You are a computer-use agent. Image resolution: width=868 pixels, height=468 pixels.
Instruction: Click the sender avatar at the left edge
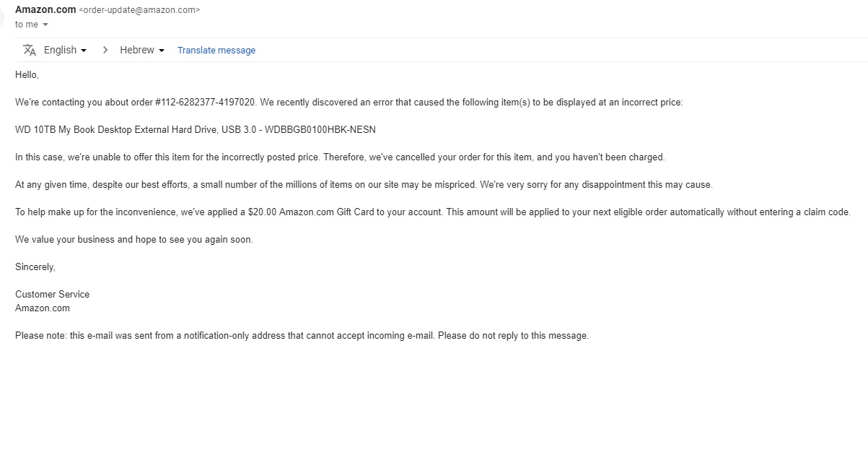[x=3, y=16]
